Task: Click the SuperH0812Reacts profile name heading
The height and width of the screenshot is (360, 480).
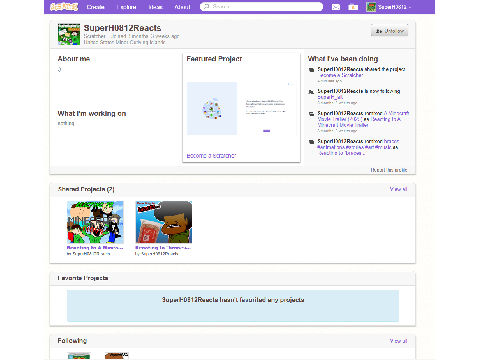Action: 122,28
